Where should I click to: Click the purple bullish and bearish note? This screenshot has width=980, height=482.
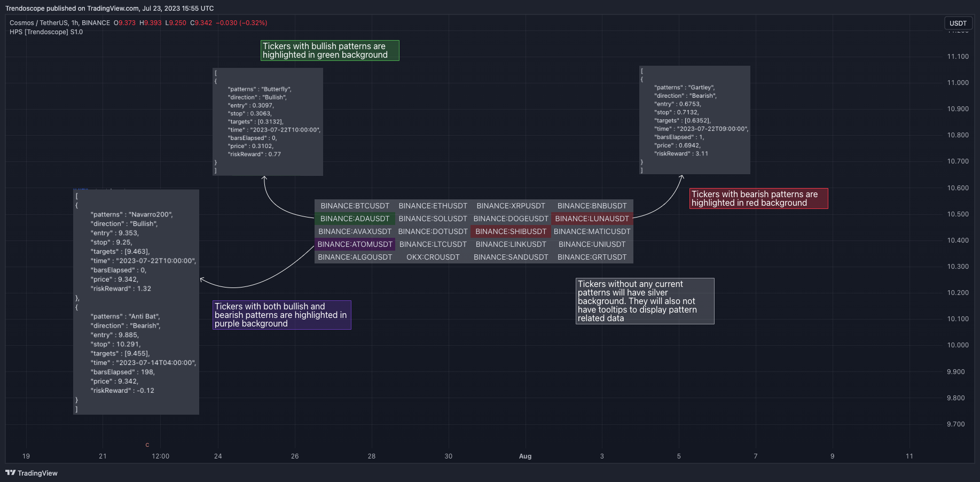pyautogui.click(x=281, y=315)
